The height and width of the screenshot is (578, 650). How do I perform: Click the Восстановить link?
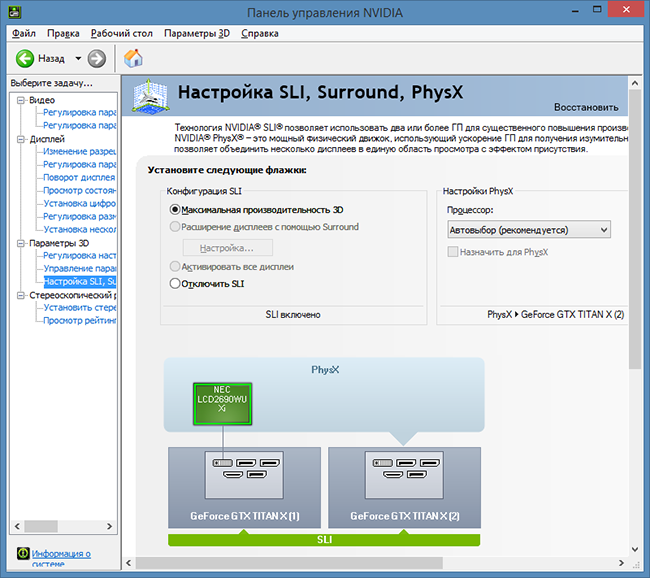point(586,107)
